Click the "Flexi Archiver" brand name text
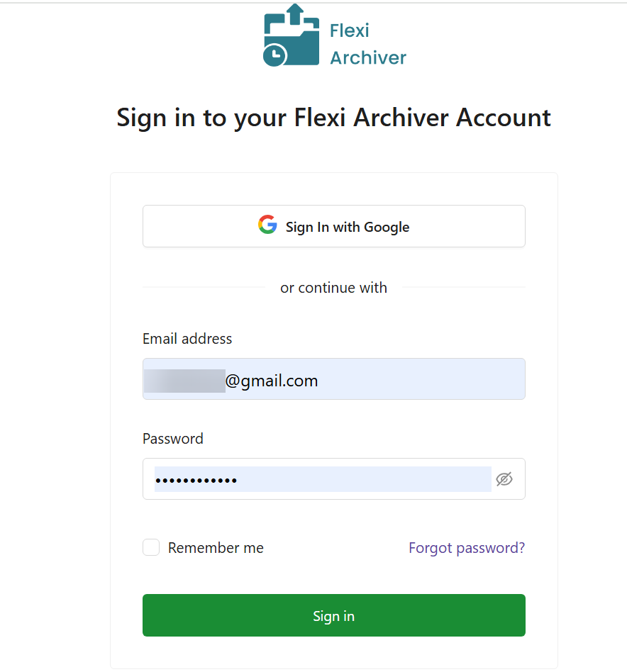Screen dimensions: 627x672 point(367,44)
